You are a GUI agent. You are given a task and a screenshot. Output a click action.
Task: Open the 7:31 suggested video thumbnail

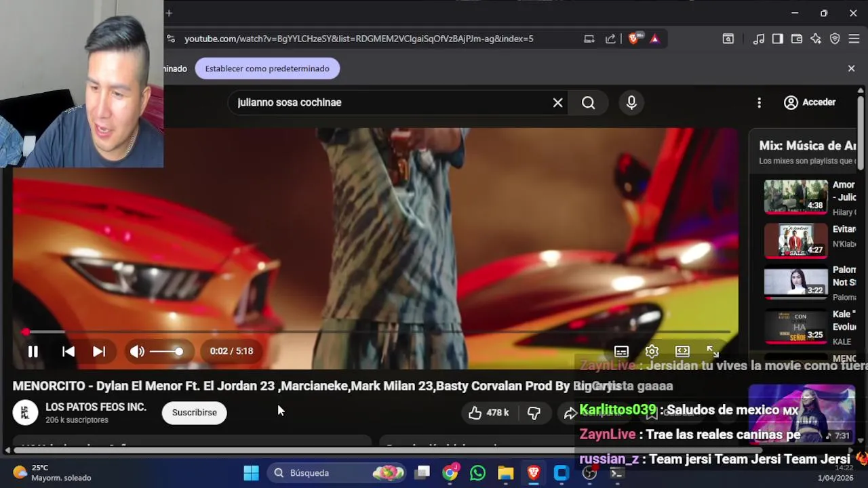point(802,414)
